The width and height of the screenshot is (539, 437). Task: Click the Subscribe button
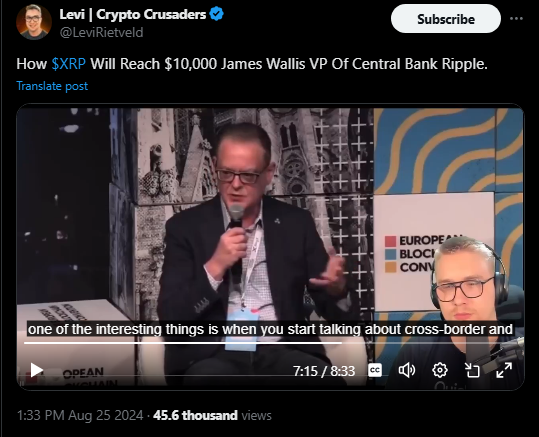tap(446, 19)
